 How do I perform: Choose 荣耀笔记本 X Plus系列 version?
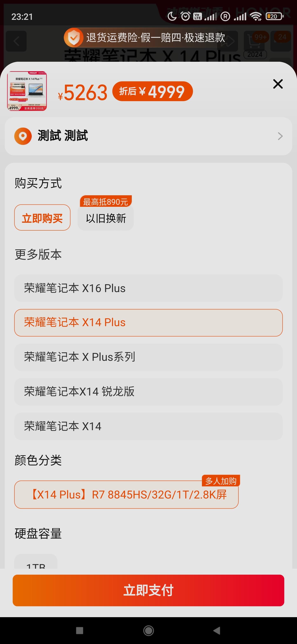tap(148, 357)
